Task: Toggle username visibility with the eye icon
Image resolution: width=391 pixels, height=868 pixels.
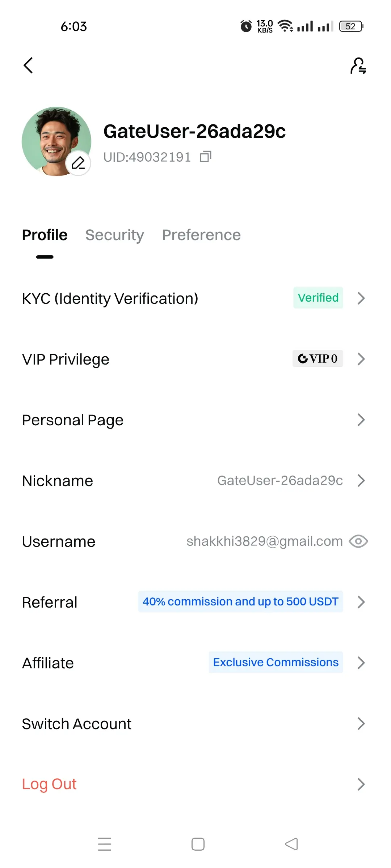Action: click(x=358, y=541)
